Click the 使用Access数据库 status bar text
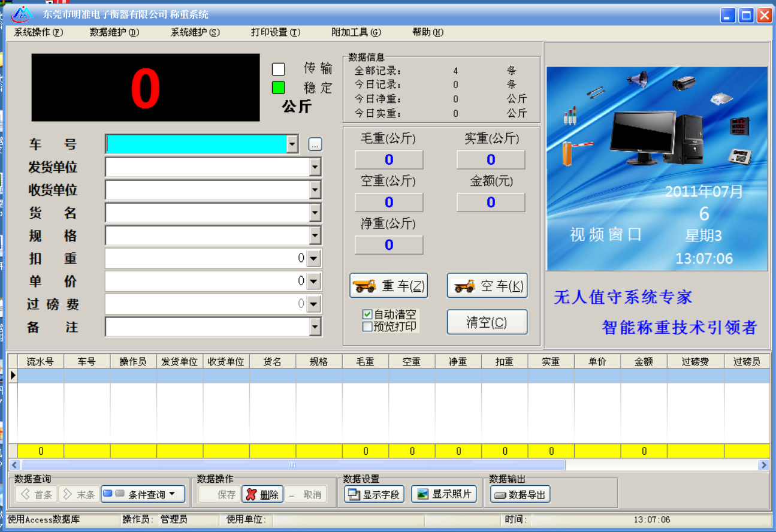This screenshot has width=776, height=532. click(44, 519)
